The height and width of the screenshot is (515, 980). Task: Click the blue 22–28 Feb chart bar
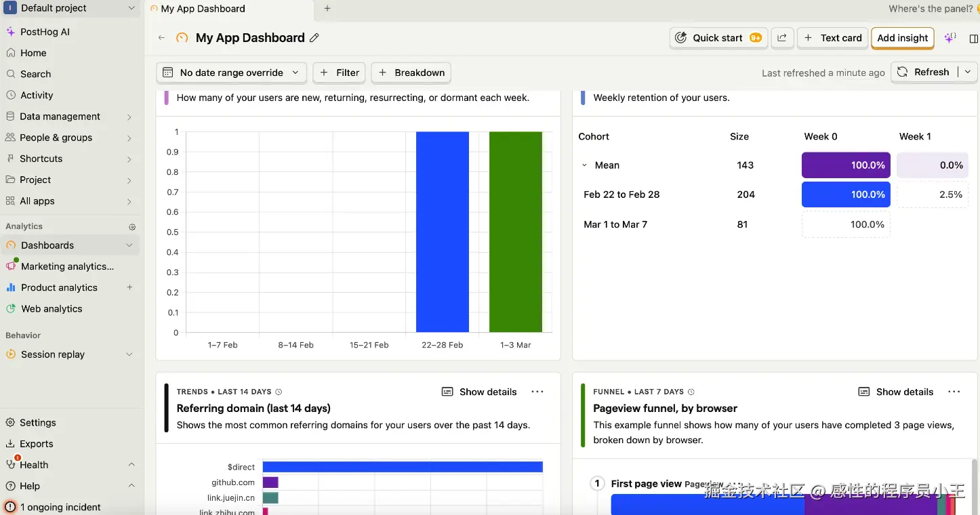click(442, 232)
